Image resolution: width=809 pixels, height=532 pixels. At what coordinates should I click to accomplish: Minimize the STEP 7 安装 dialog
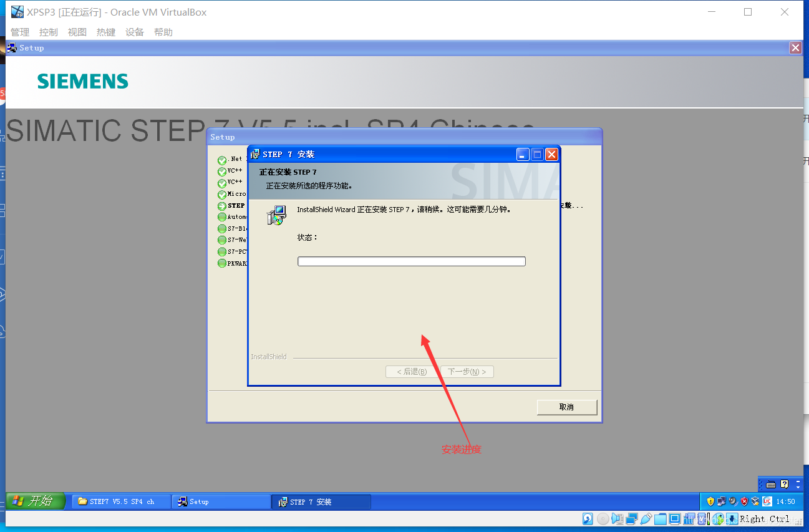point(523,154)
